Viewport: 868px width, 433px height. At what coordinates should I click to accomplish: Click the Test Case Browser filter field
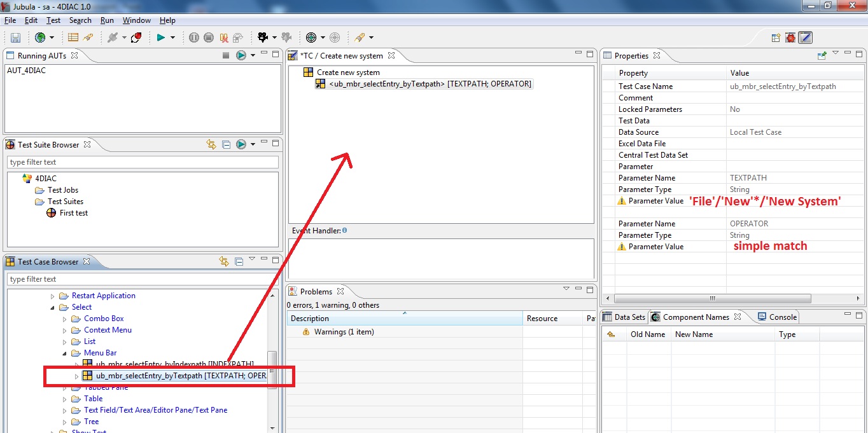143,279
